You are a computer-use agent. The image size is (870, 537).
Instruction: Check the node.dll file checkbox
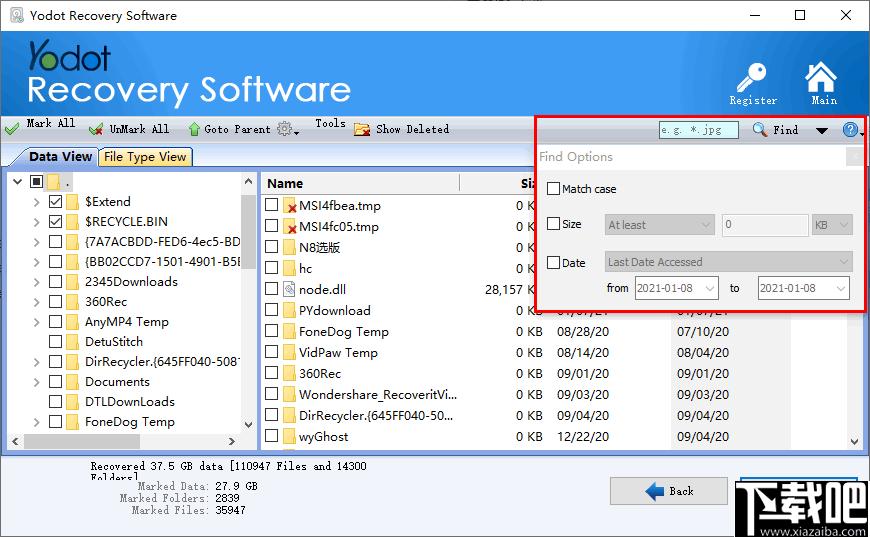pos(271,288)
